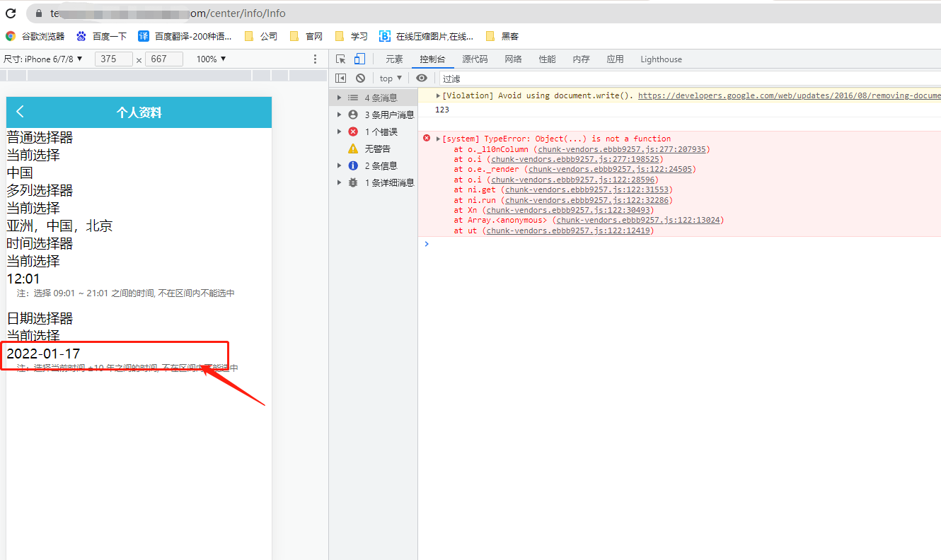The height and width of the screenshot is (560, 941).
Task: Expand the 4 条消息 group
Action: (x=374, y=98)
